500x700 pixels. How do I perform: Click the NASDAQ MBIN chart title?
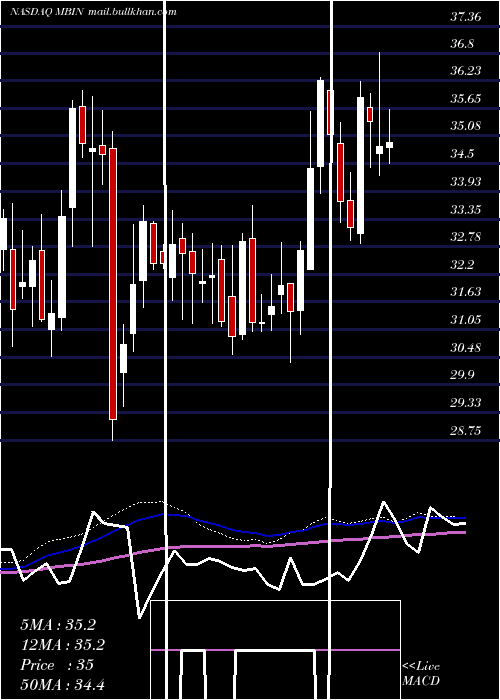click(x=46, y=12)
